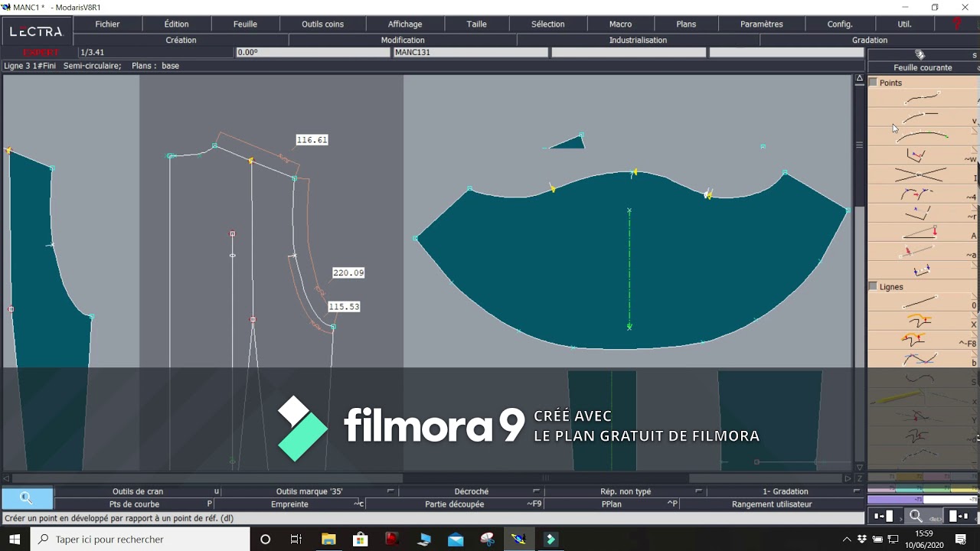This screenshot has height=551, width=980.
Task: Click the name field showing MANC131
Action: pos(471,52)
